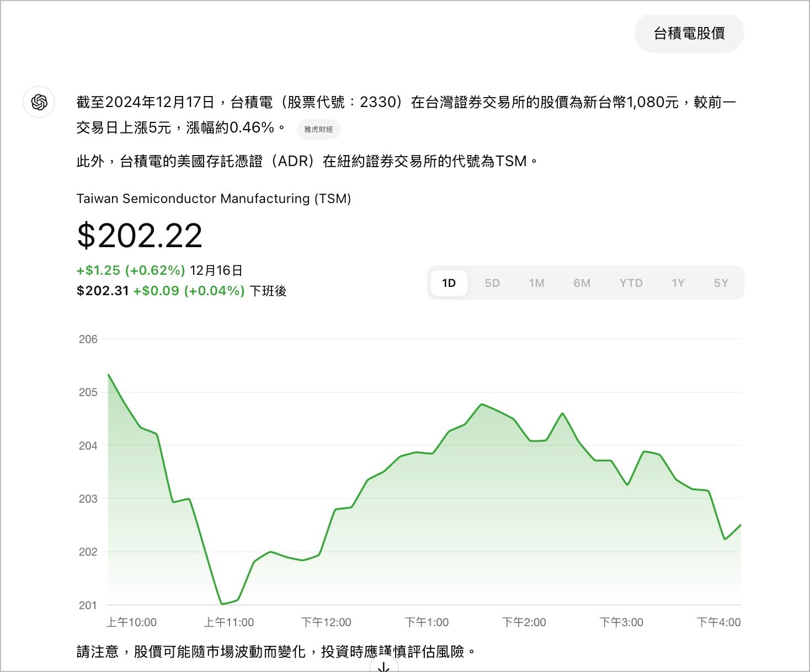This screenshot has height=672, width=810.
Task: Click the 203 y-axis label
Action: point(88,499)
